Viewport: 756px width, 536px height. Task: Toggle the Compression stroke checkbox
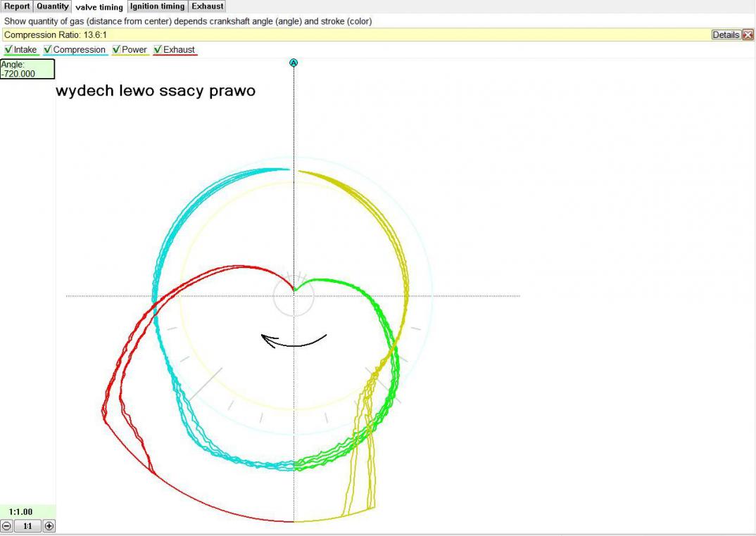[48, 50]
